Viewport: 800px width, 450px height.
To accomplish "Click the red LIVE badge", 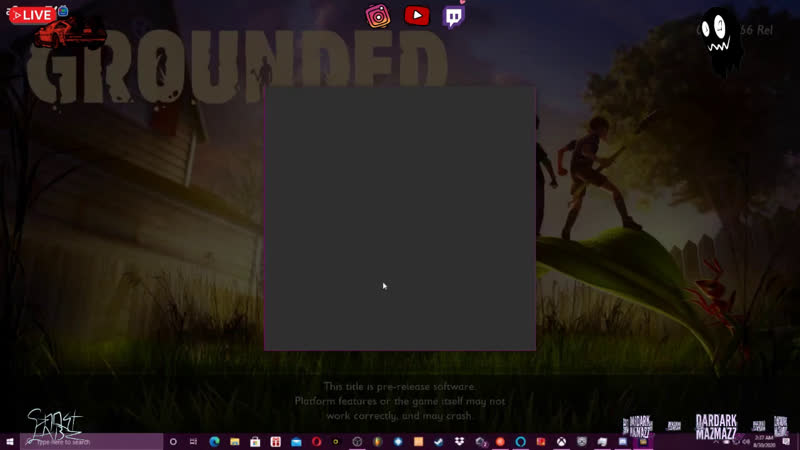I will click(x=32, y=15).
